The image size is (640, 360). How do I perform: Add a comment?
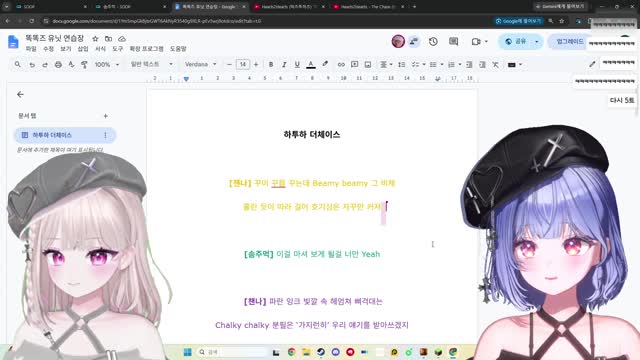(x=354, y=64)
